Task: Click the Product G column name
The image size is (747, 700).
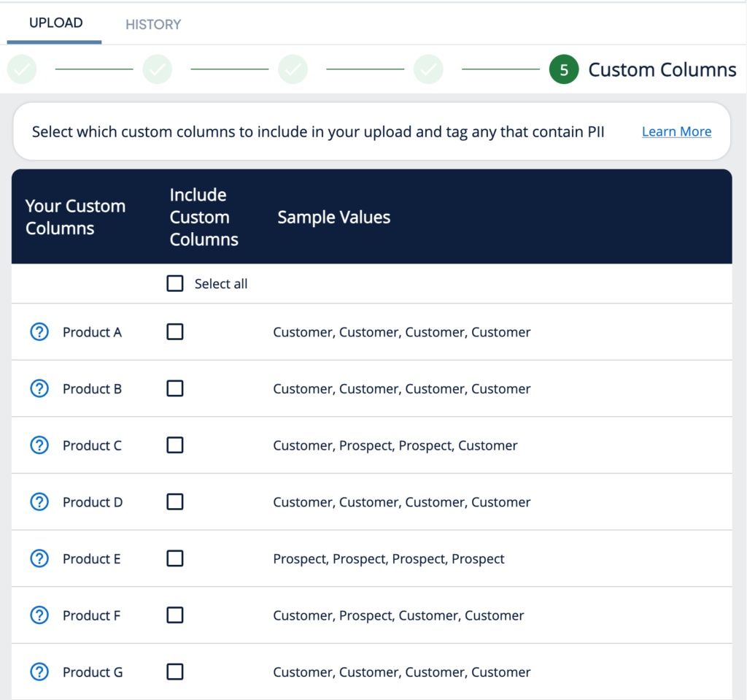Action: coord(93,672)
